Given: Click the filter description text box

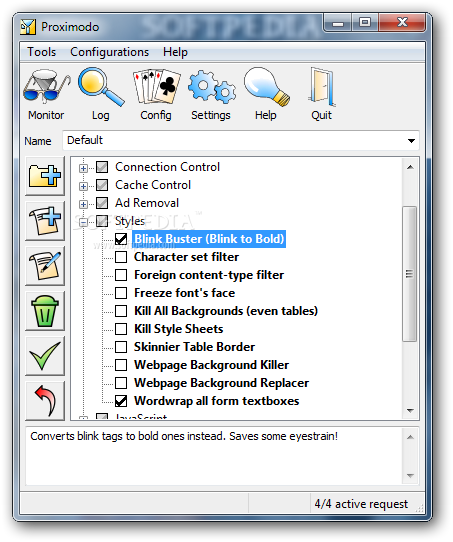Looking at the screenshot, I should [x=214, y=456].
